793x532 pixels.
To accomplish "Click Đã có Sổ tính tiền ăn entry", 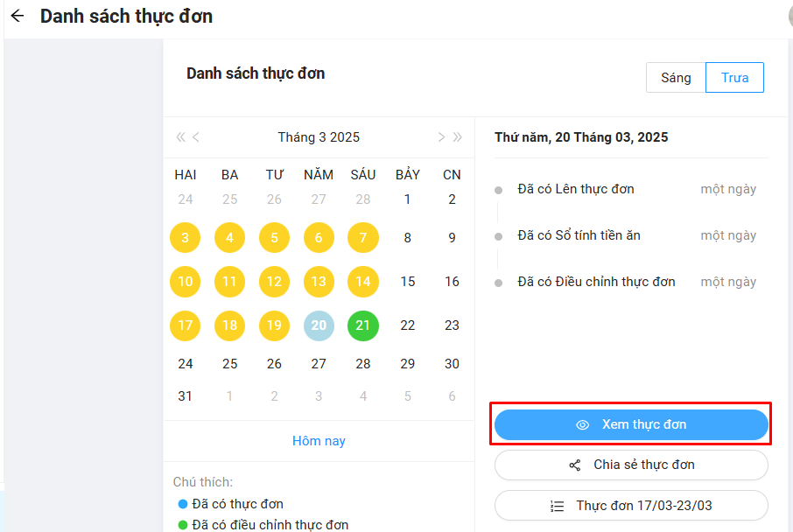I will (579, 235).
